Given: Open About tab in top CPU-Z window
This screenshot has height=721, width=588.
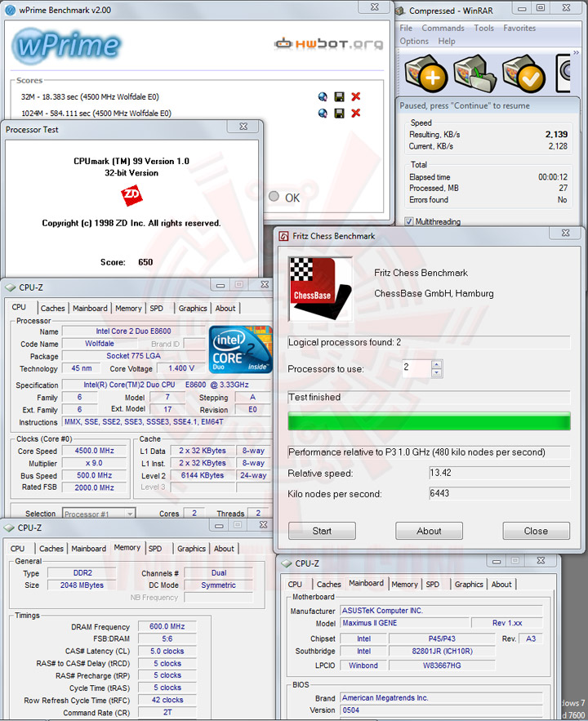Looking at the screenshot, I should click(x=225, y=308).
